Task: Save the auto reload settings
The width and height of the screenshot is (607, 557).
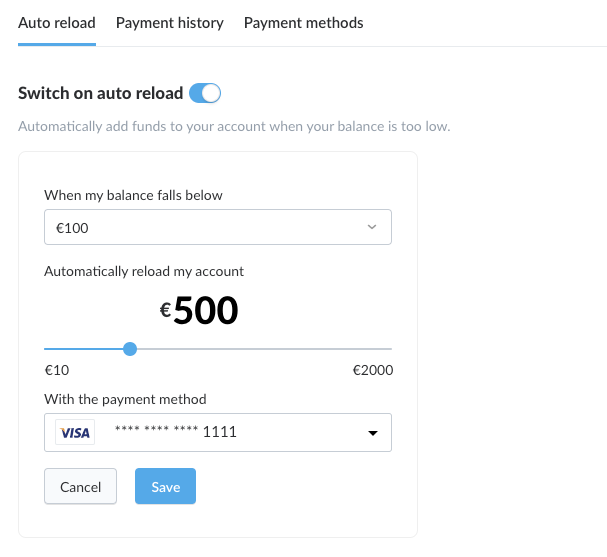Action: [x=165, y=486]
